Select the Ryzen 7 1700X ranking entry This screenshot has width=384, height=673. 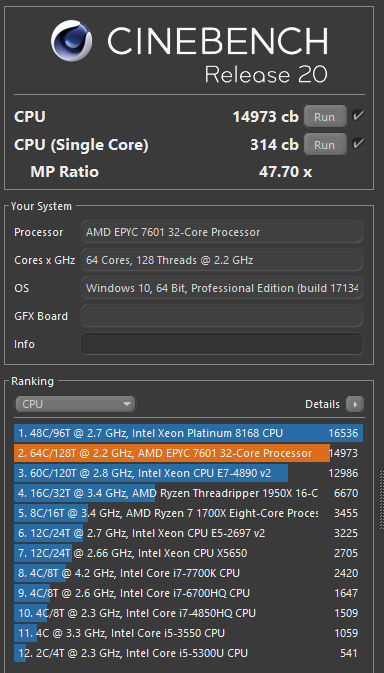(188, 513)
